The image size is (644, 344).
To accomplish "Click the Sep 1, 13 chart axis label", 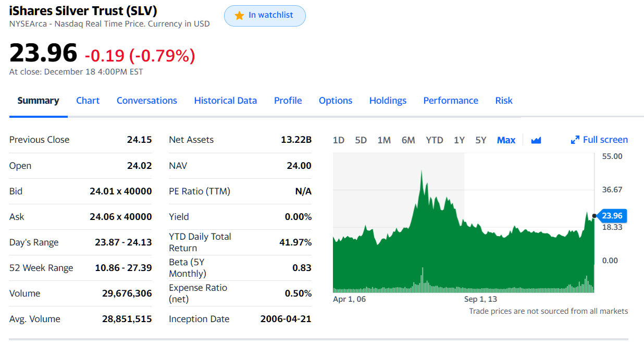I will coord(480,299).
